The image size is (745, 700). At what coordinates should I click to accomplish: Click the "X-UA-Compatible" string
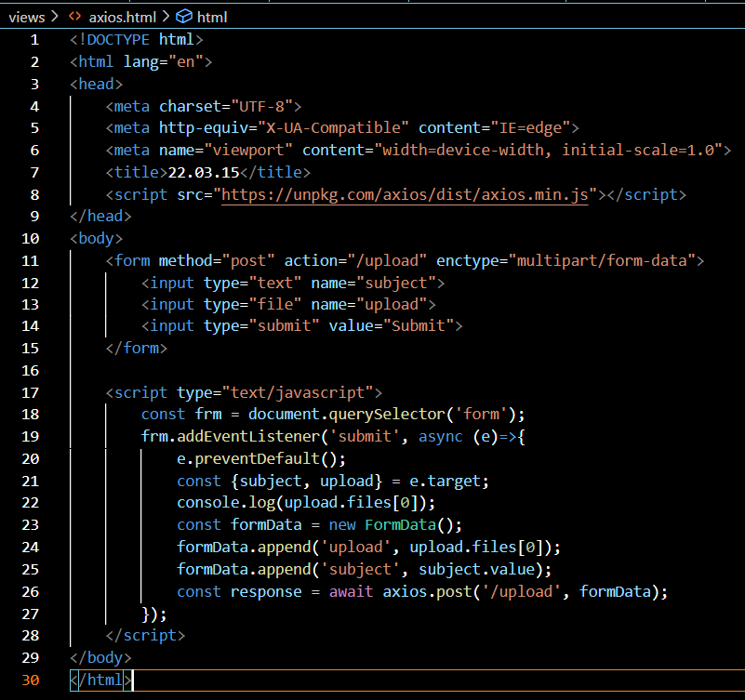pyautogui.click(x=333, y=127)
